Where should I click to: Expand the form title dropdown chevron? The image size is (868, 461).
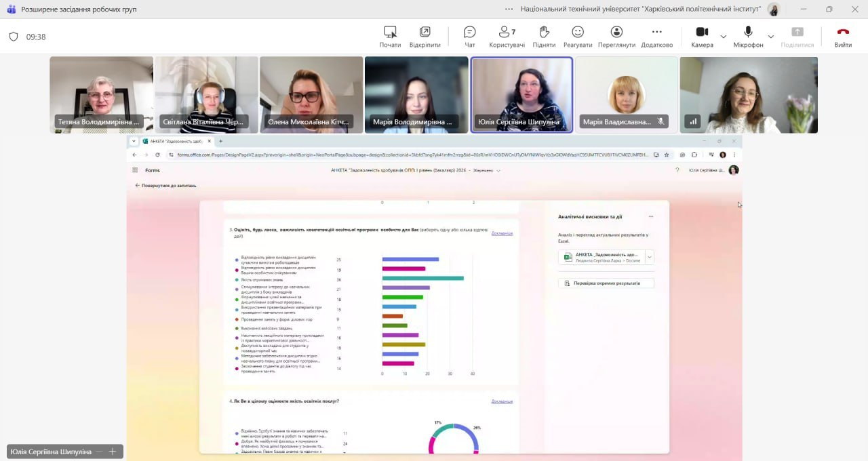[x=498, y=170]
